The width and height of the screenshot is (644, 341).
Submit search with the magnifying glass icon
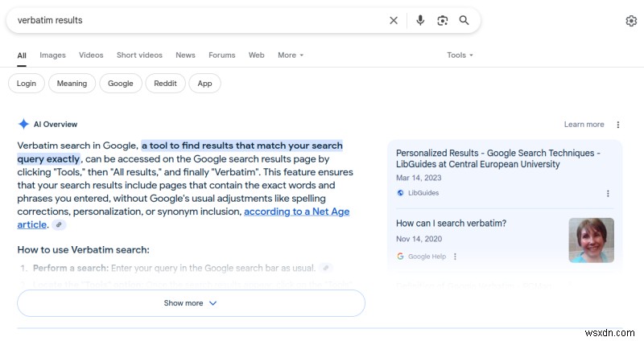[x=464, y=20]
